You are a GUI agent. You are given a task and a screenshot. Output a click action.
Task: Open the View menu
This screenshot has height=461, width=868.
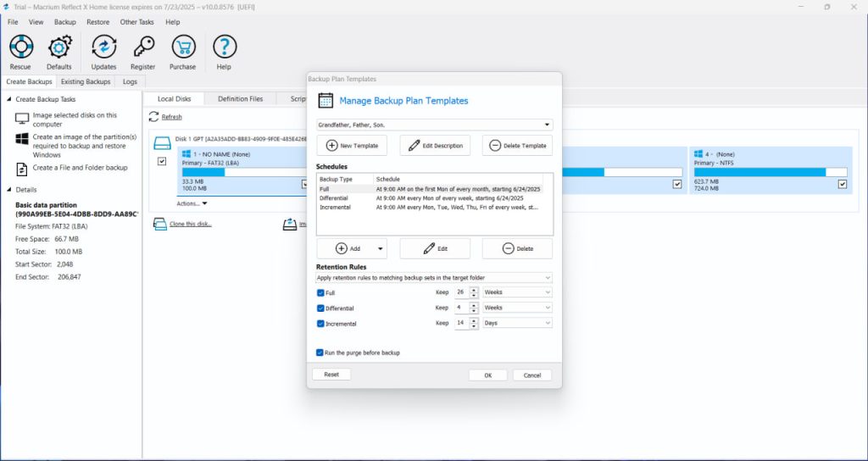click(x=36, y=22)
